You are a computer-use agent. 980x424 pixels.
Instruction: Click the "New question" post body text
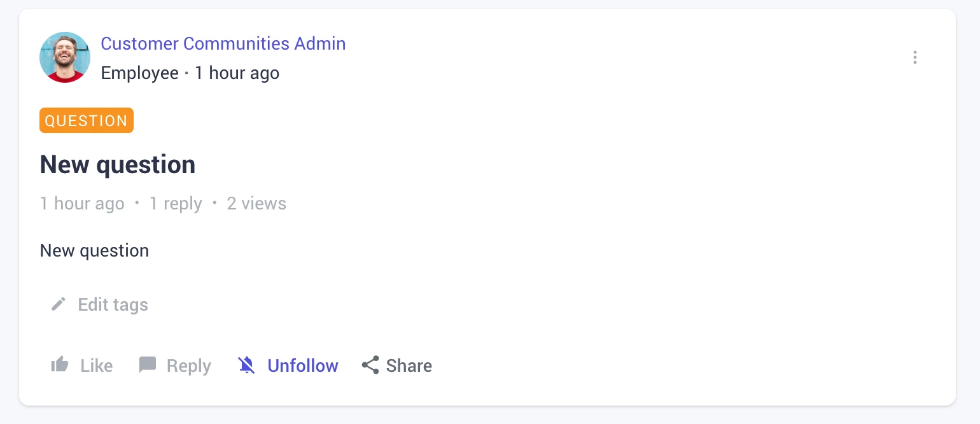click(94, 251)
